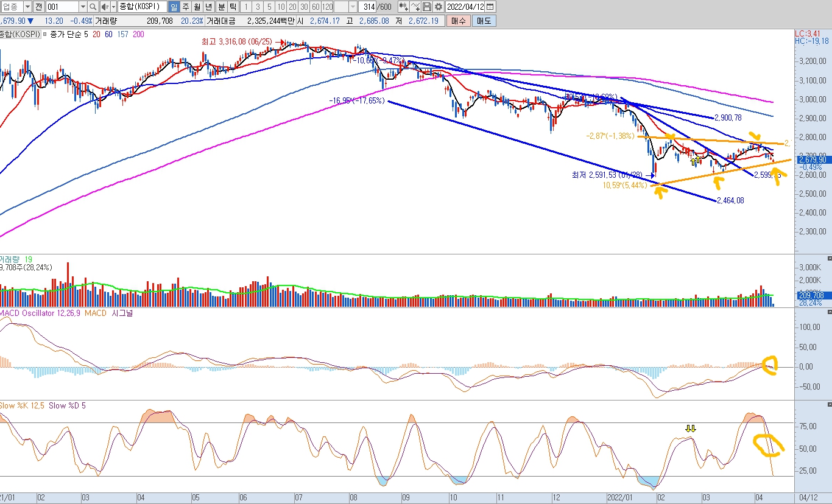The height and width of the screenshot is (504, 832).
Task: Click the Slow %K 12,5 label
Action: pyautogui.click(x=22, y=405)
